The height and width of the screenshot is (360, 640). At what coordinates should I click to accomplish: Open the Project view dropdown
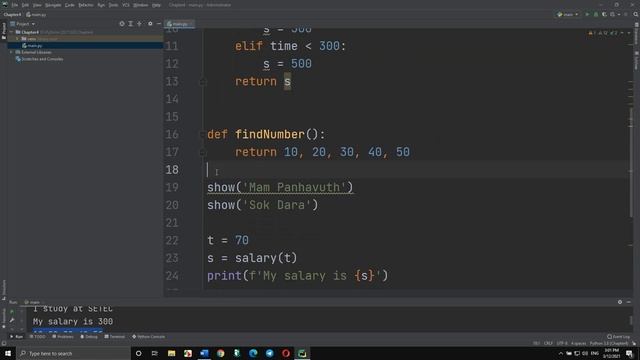(23, 24)
